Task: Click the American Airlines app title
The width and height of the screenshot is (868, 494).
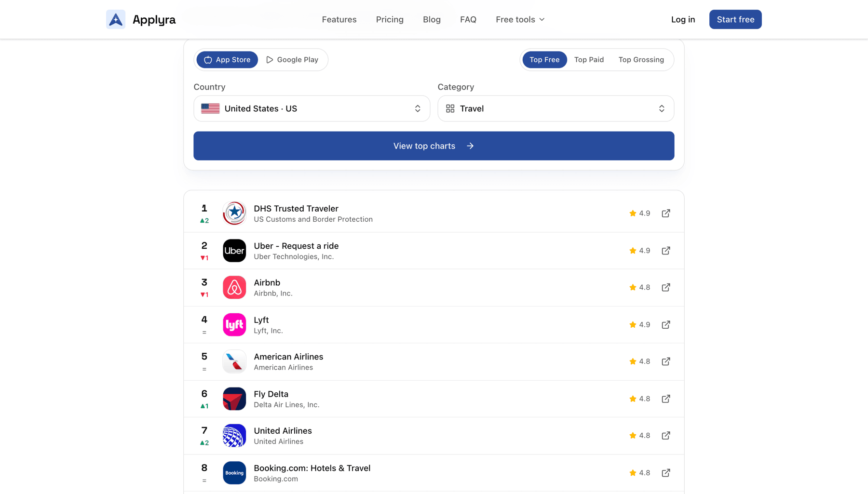Action: tap(288, 357)
